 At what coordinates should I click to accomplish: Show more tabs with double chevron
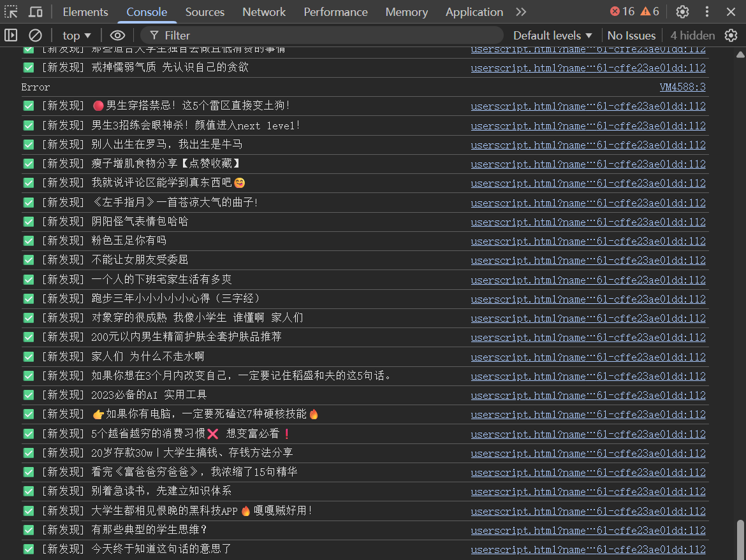(x=521, y=11)
